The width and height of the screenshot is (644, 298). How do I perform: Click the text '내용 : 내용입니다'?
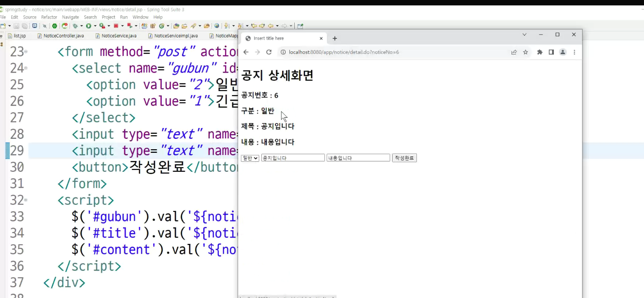click(268, 142)
